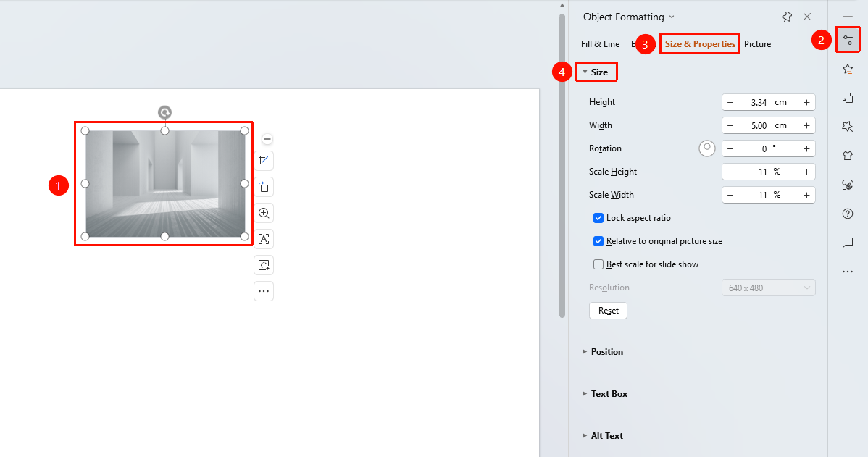
Task: Click the zoom magnifier icon beside picture
Action: click(264, 213)
